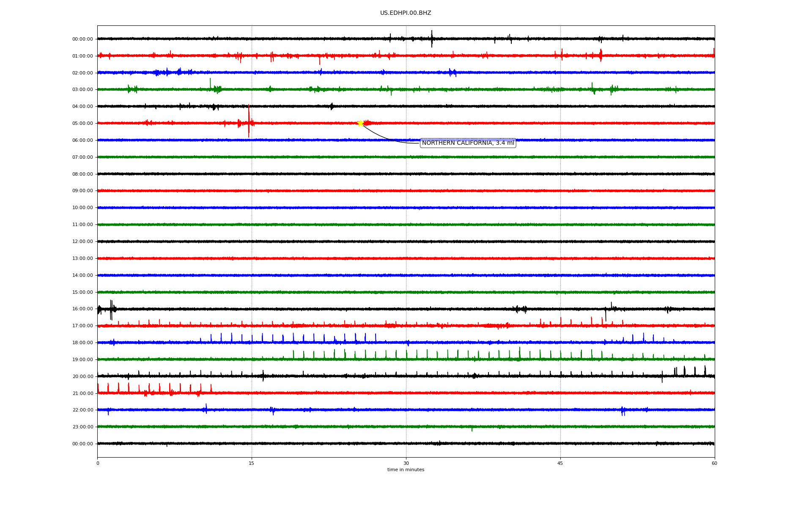
Task: Click the bottom 00:00:00 row label
Action: point(82,444)
